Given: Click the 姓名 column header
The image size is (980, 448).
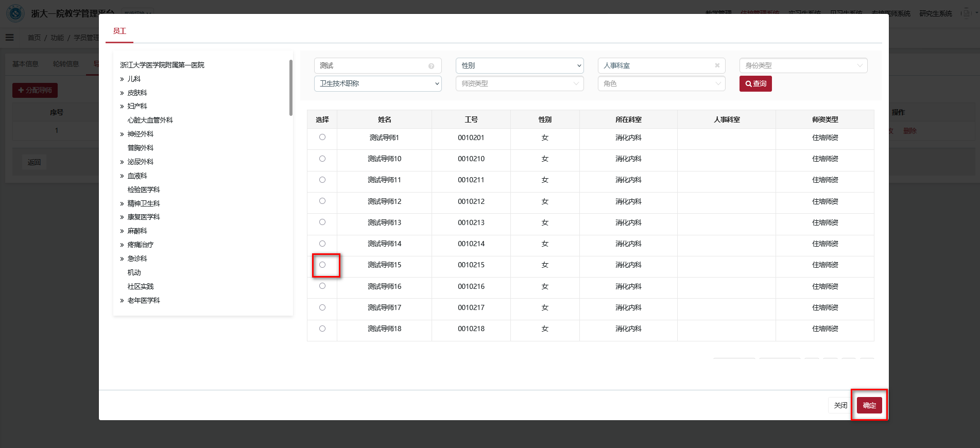Looking at the screenshot, I should pos(385,119).
